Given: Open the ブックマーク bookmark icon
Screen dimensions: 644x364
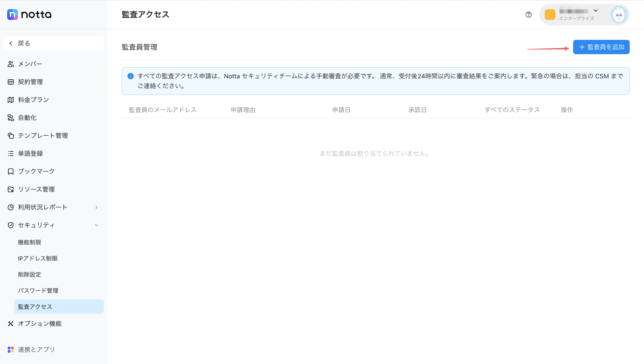Looking at the screenshot, I should [11, 171].
